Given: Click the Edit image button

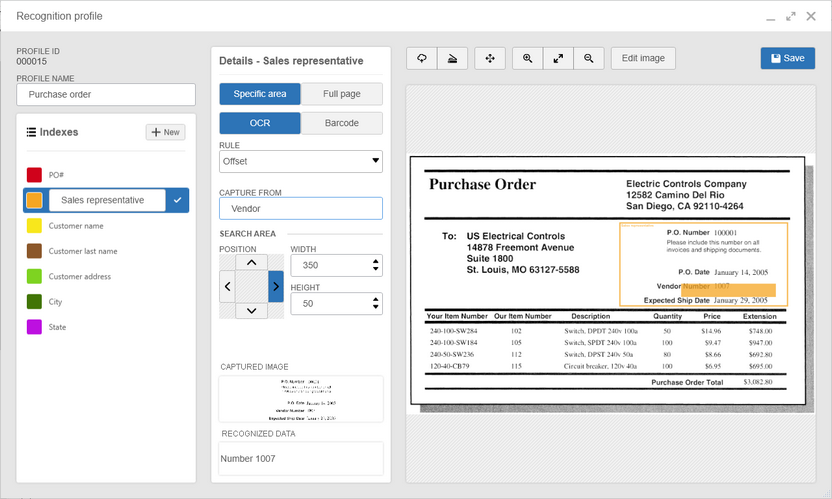Looking at the screenshot, I should [643, 58].
